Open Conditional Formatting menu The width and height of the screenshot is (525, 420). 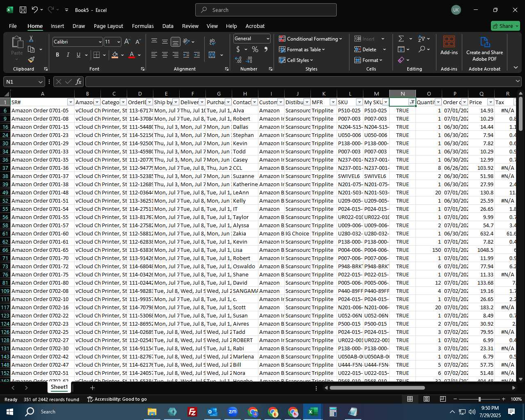pyautogui.click(x=310, y=39)
